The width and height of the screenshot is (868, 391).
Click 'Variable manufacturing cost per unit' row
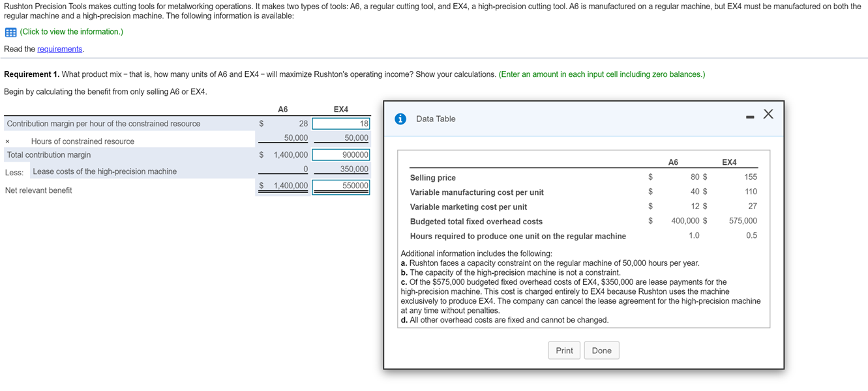[477, 192]
